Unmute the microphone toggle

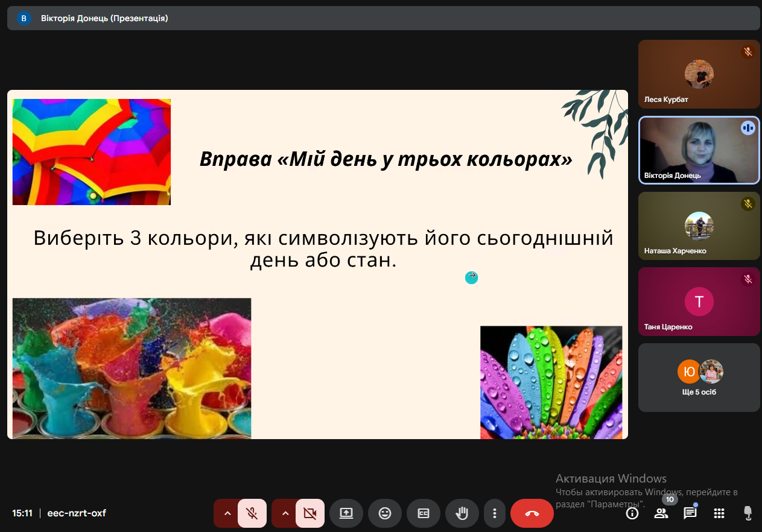(x=252, y=513)
